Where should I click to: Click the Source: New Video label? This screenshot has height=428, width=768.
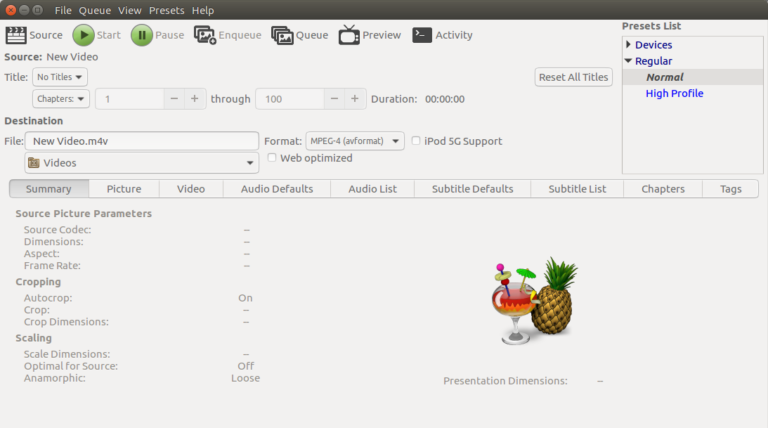pos(51,57)
